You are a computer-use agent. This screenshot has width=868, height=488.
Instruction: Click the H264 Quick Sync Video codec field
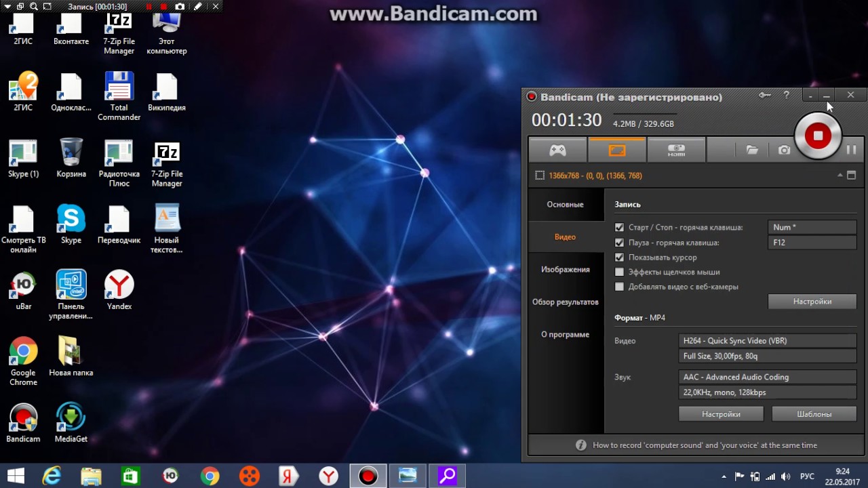click(x=768, y=341)
